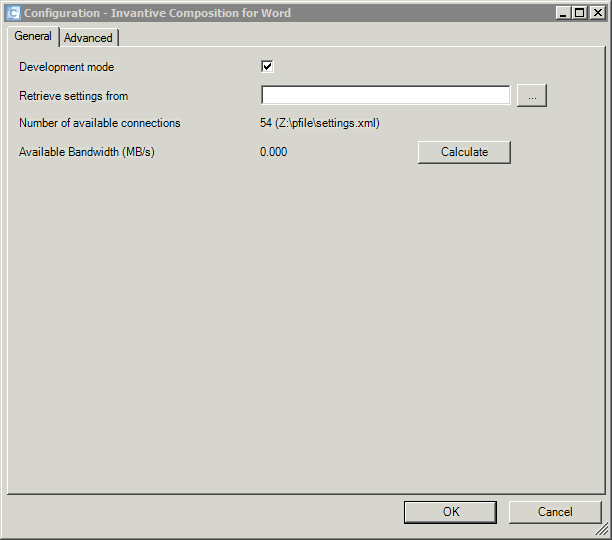
Task: Click the Number of available connections label
Action: pyautogui.click(x=100, y=123)
